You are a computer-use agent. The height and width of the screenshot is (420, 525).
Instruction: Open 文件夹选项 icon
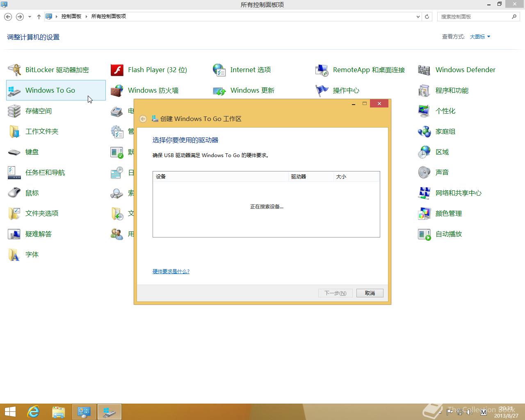(14, 213)
